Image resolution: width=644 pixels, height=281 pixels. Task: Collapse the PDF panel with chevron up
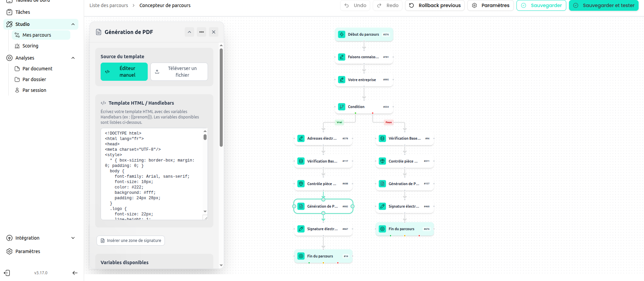pyautogui.click(x=189, y=32)
